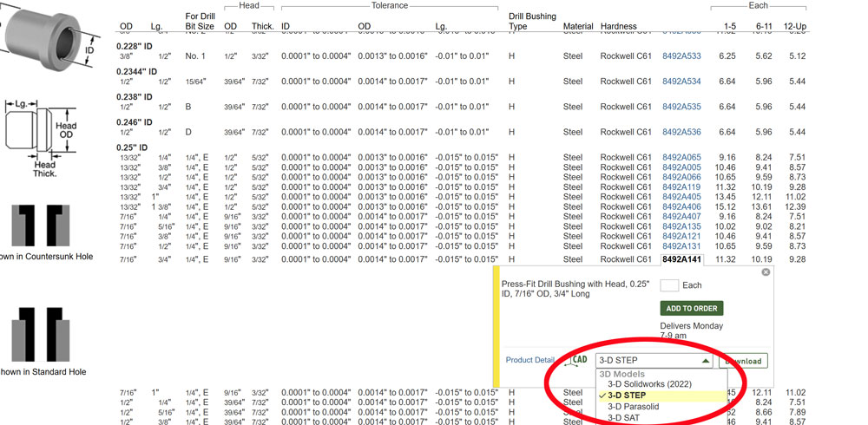This screenshot has height=425, width=868.
Task: Open the Product Detail link
Action: [x=529, y=360]
